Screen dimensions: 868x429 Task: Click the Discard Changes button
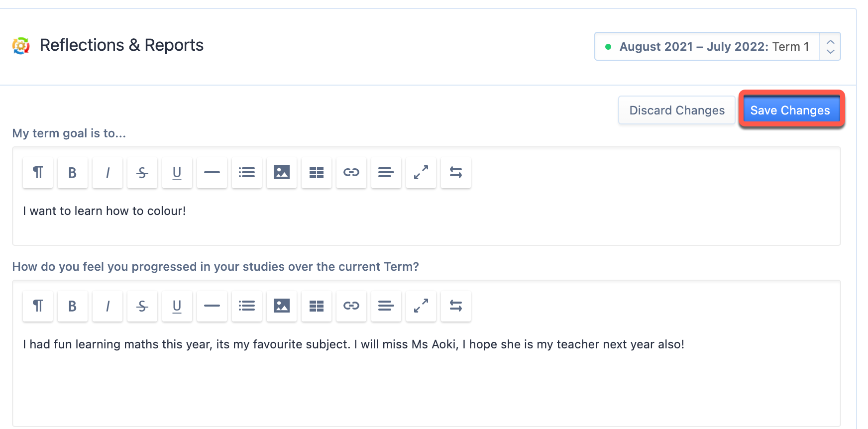point(677,110)
